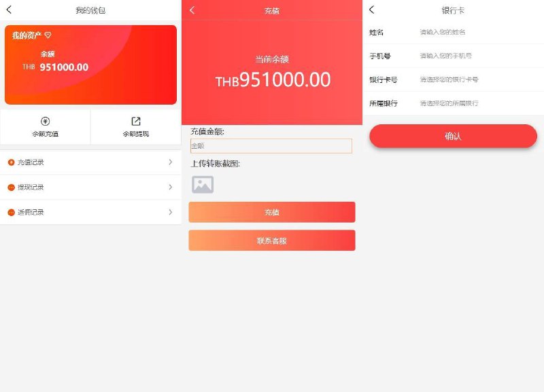Expand the 提现记录 row chevron
Image resolution: width=544 pixels, height=392 pixels.
[171, 187]
